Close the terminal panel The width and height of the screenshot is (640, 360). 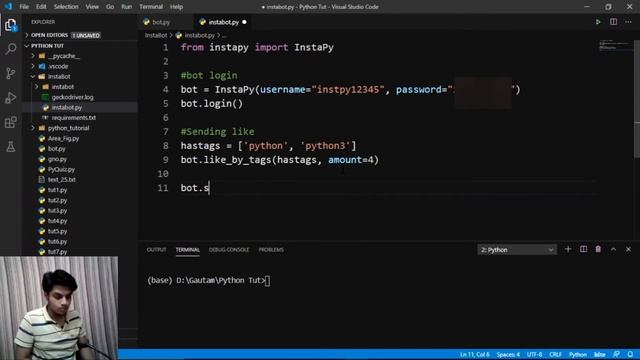(x=628, y=249)
